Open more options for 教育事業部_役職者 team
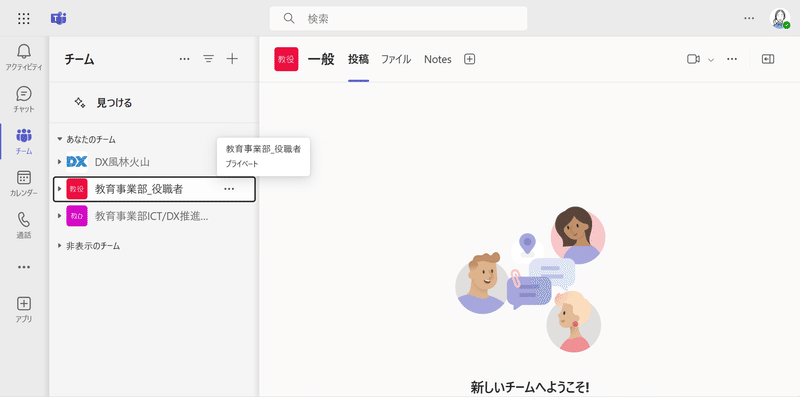Viewport: 800px width, 397px height. click(229, 189)
